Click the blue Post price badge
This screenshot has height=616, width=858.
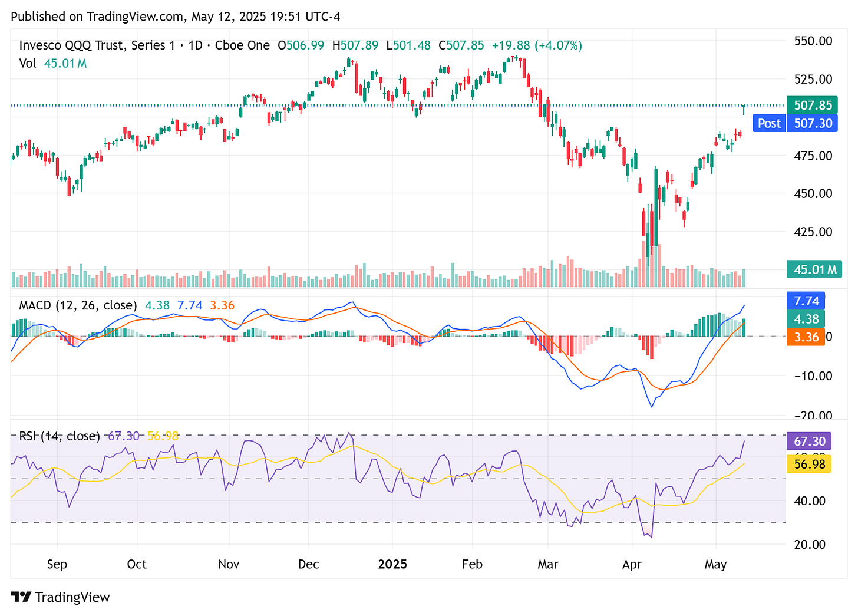768,123
